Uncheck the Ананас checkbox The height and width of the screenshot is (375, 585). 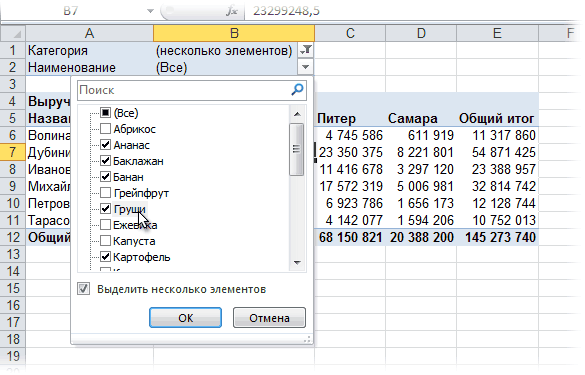tap(106, 145)
